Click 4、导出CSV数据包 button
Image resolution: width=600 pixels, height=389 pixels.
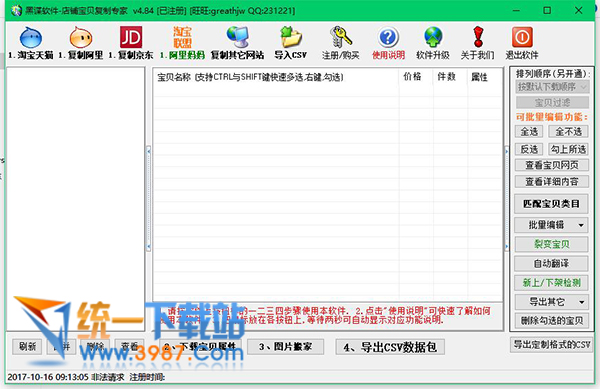point(390,347)
